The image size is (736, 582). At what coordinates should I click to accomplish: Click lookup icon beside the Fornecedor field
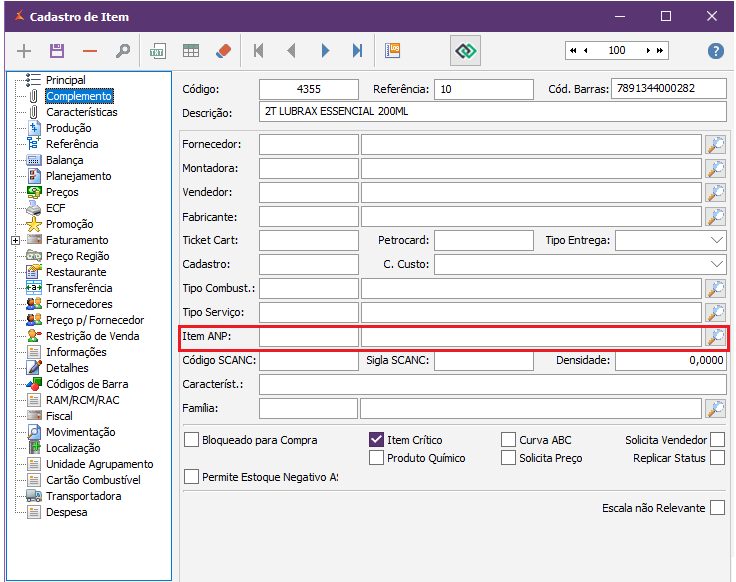click(x=715, y=145)
